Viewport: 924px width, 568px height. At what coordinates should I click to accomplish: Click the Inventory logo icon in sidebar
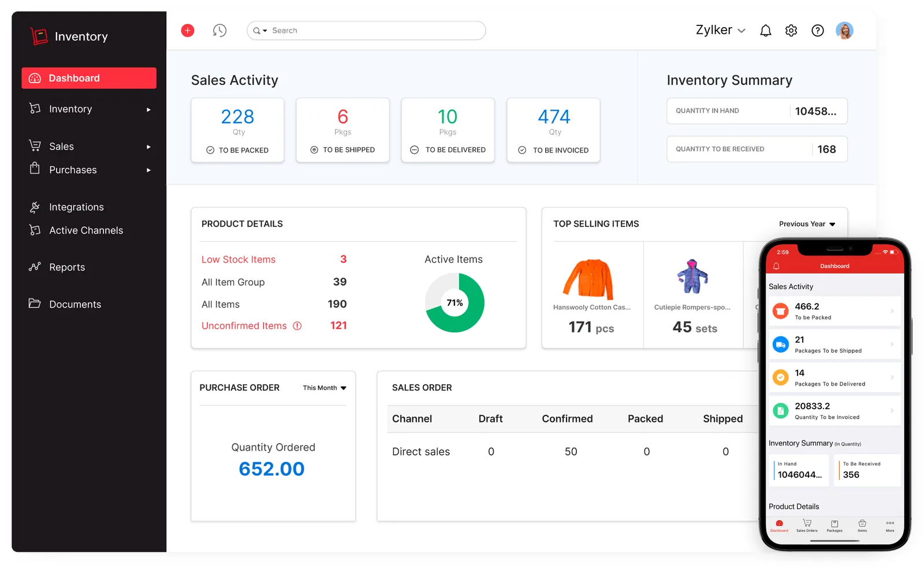pyautogui.click(x=39, y=36)
